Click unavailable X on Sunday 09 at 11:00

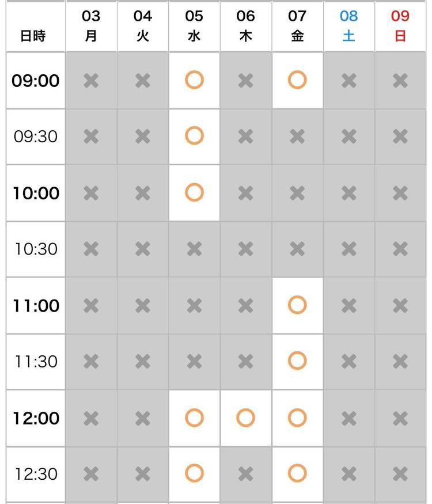tap(400, 305)
